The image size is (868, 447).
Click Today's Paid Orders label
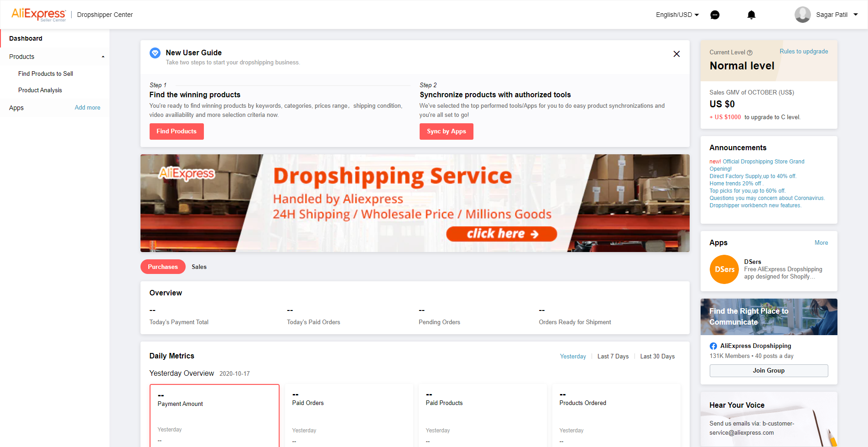(313, 322)
